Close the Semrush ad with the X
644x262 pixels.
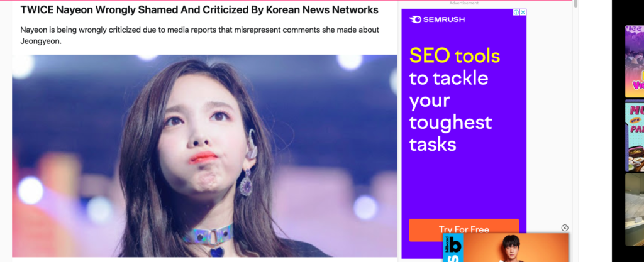(x=523, y=13)
